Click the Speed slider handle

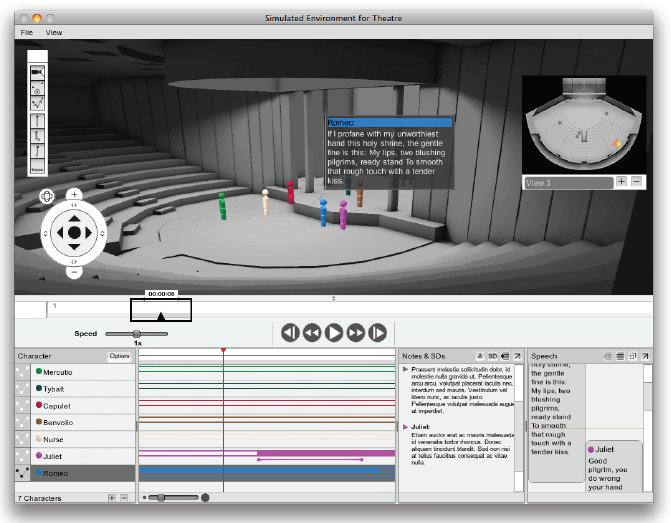pos(137,334)
